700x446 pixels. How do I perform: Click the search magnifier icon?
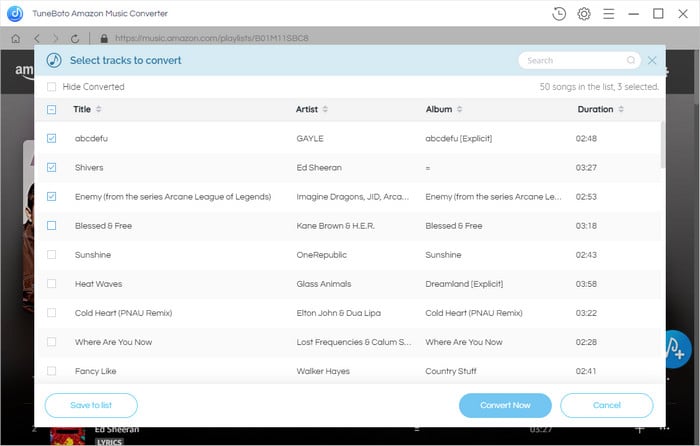point(630,60)
